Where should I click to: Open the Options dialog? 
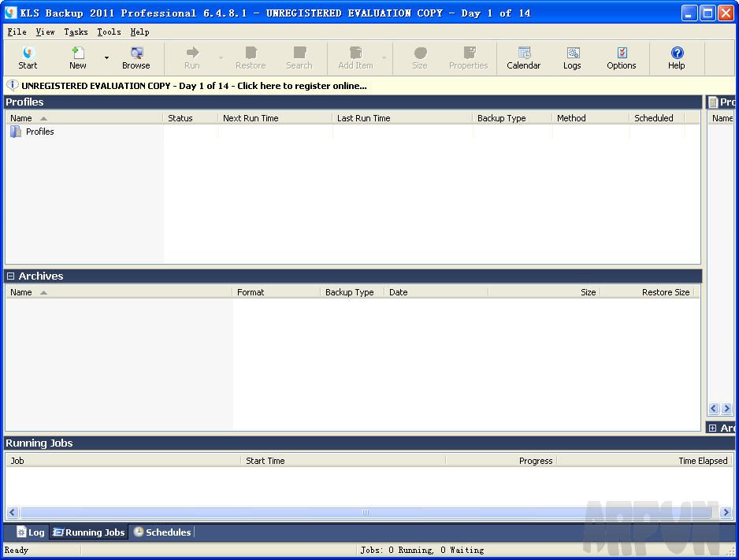621,58
